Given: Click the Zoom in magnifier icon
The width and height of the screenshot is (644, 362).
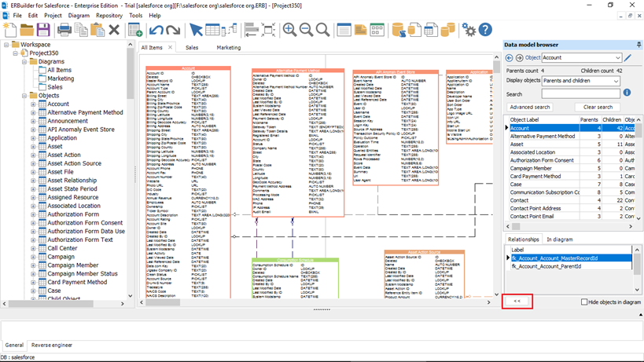Looking at the screenshot, I should click(289, 30).
